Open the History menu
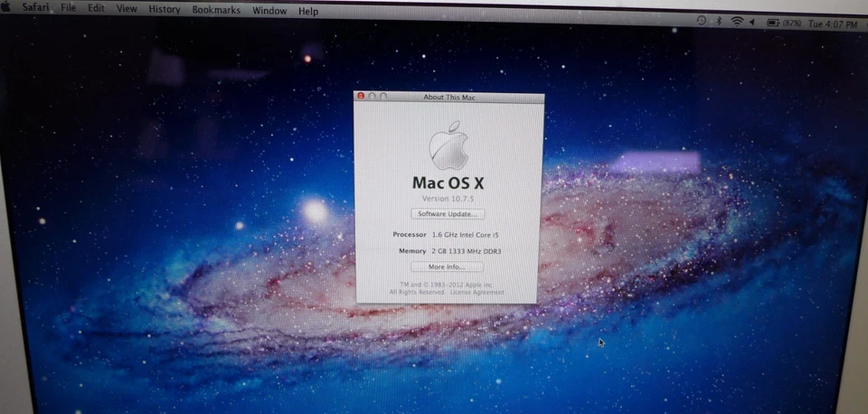This screenshot has width=868, height=414. point(165,9)
